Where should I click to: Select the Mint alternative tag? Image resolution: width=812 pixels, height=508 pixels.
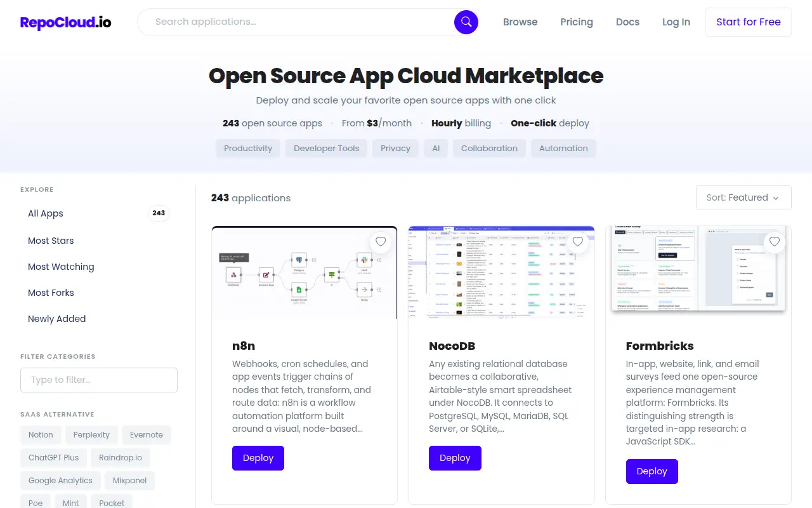click(x=71, y=503)
